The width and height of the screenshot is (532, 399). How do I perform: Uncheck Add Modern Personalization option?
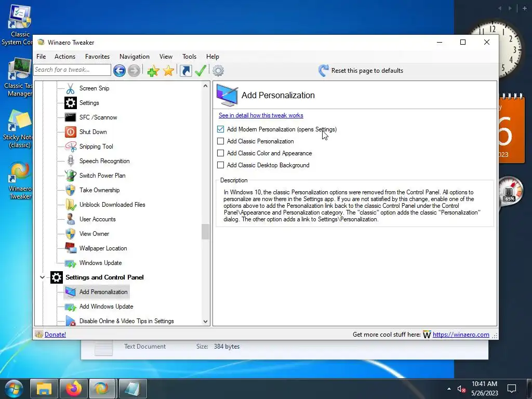tap(220, 129)
